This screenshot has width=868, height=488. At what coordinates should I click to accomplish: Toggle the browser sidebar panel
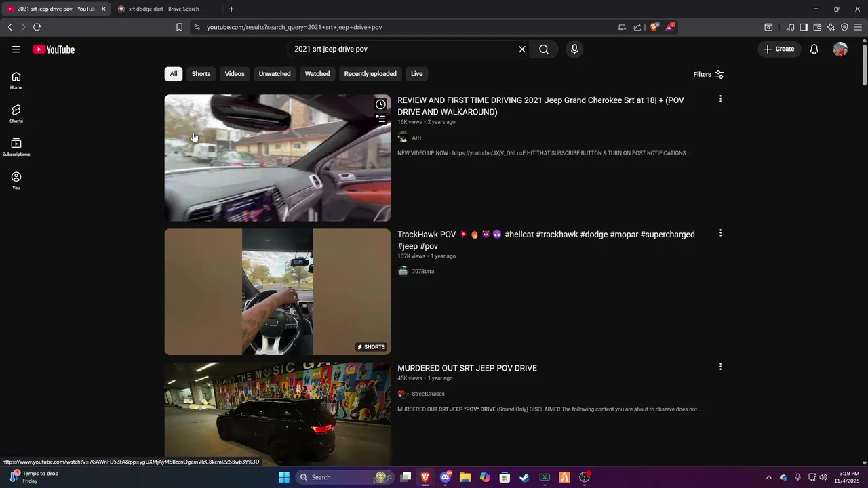[804, 27]
